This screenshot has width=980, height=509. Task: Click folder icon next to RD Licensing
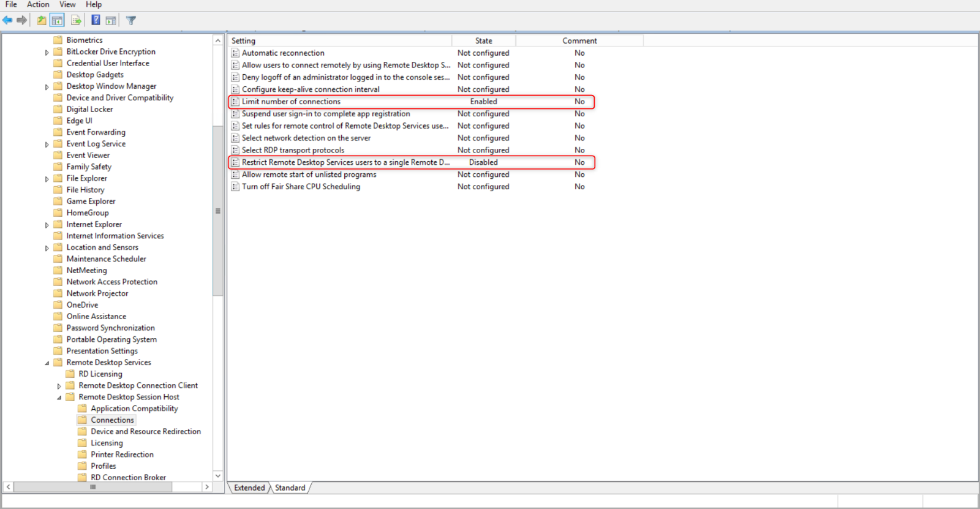[70, 374]
